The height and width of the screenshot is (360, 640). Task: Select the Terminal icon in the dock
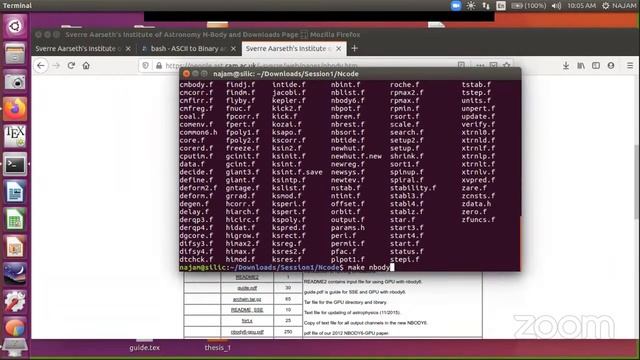click(15, 164)
